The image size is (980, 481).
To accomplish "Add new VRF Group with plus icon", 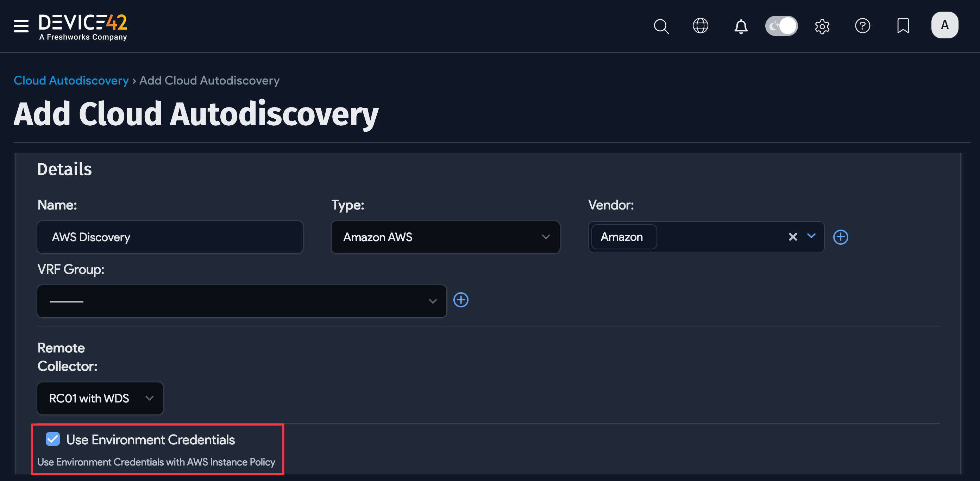I will (x=461, y=300).
